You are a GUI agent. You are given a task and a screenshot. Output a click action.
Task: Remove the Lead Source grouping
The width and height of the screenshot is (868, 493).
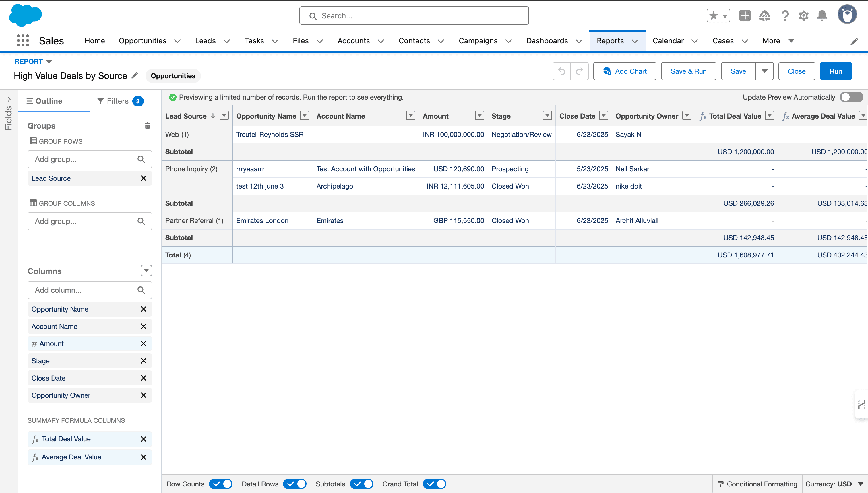point(143,178)
